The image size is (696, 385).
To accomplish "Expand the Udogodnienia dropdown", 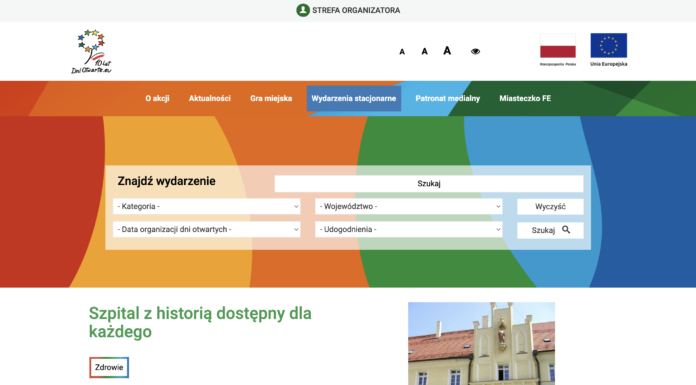I will [x=409, y=230].
